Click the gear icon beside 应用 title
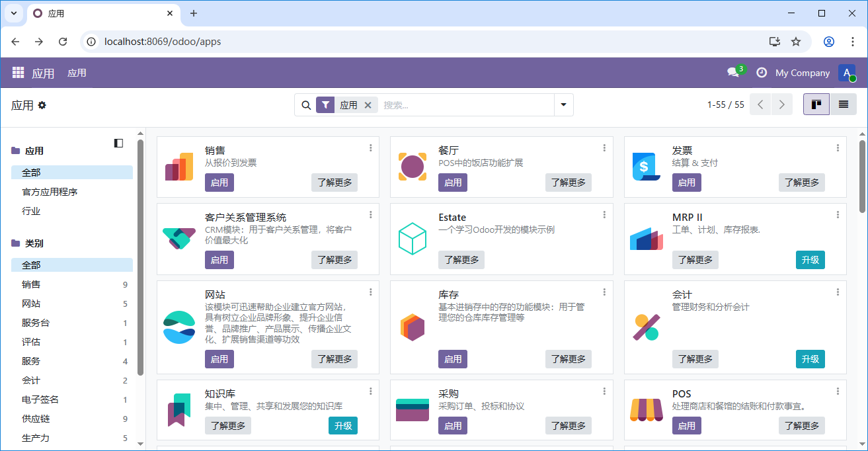This screenshot has height=451, width=868. click(x=42, y=105)
